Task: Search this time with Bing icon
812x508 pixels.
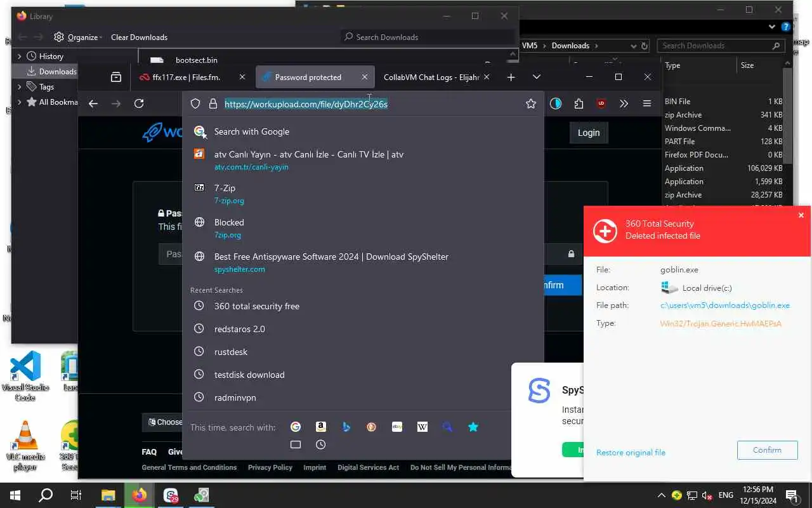Action: (346, 427)
